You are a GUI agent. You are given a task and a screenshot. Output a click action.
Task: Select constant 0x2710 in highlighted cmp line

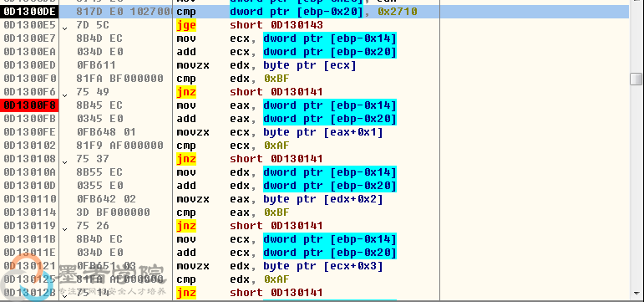point(398,12)
